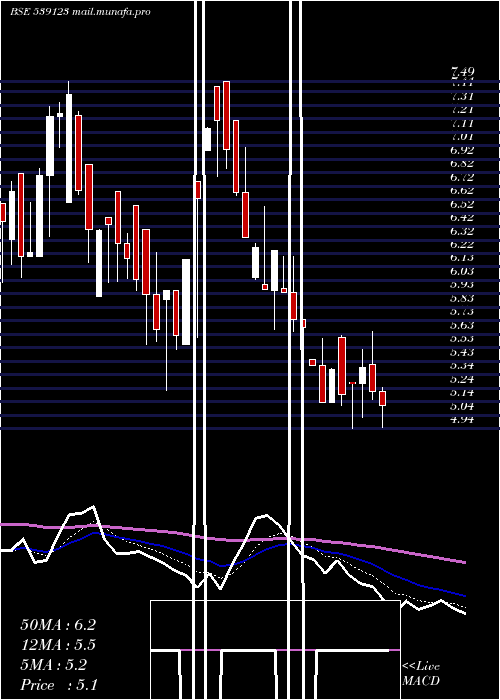
Task: Click the 6.62 price axis label
Action: (462, 191)
